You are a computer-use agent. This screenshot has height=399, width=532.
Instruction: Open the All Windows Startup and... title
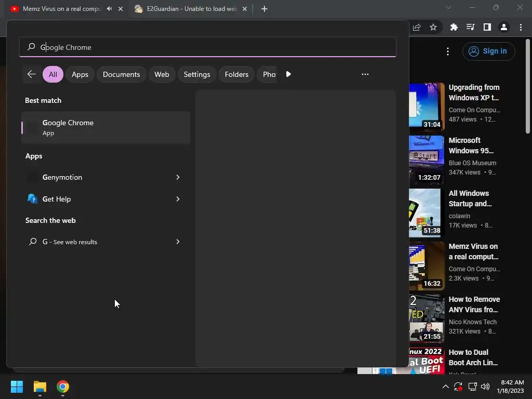(x=470, y=198)
